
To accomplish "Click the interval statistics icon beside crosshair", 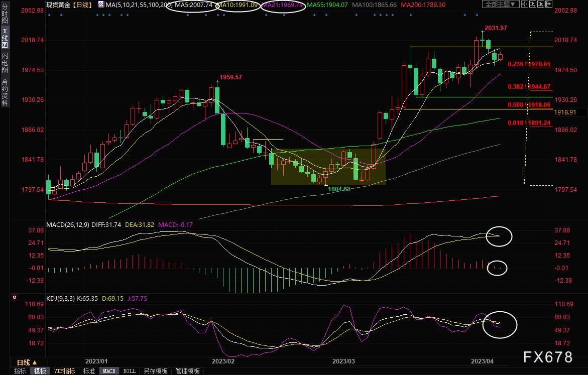I will (532, 5).
